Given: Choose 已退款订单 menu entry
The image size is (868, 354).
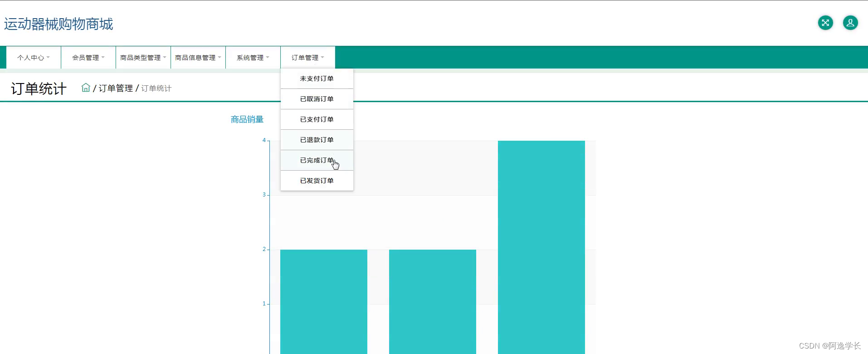Looking at the screenshot, I should (317, 140).
